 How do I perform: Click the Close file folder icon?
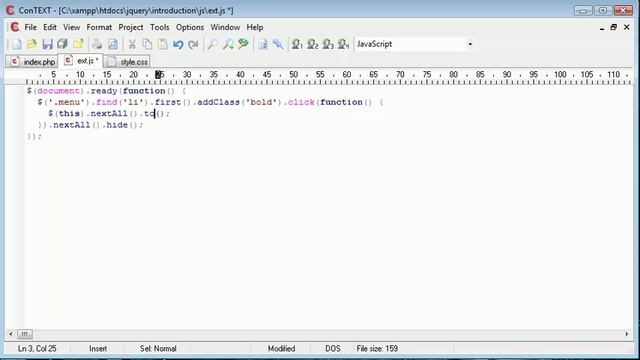tap(78, 44)
